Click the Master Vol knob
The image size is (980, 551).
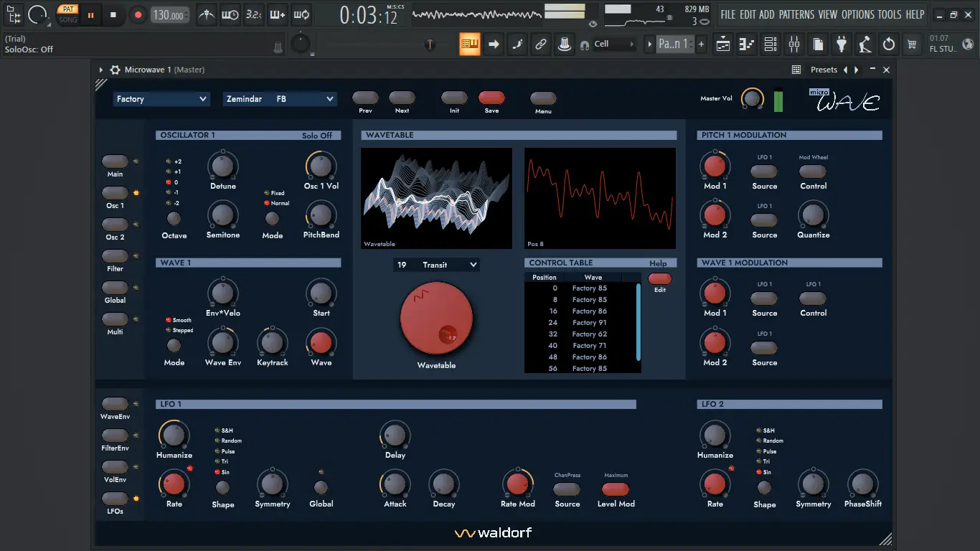pos(753,98)
